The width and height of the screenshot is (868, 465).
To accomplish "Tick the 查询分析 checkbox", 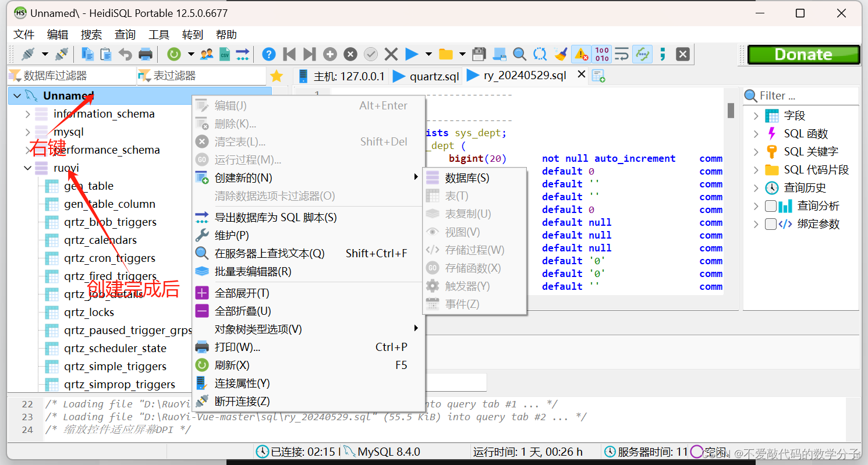I will tap(770, 206).
